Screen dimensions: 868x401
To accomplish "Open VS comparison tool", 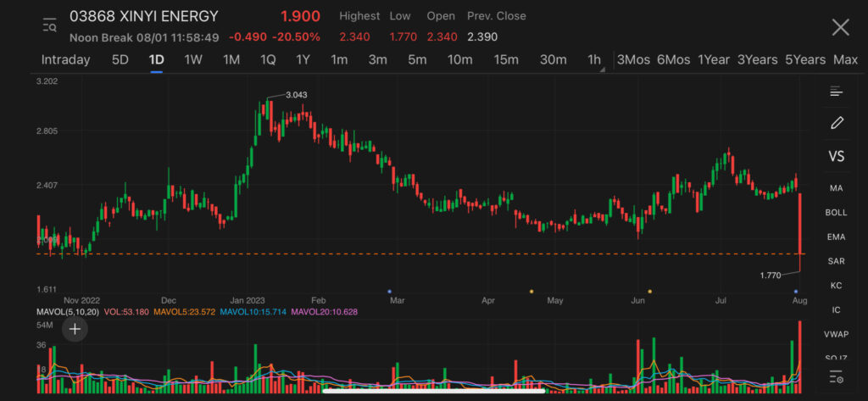I will 836,157.
